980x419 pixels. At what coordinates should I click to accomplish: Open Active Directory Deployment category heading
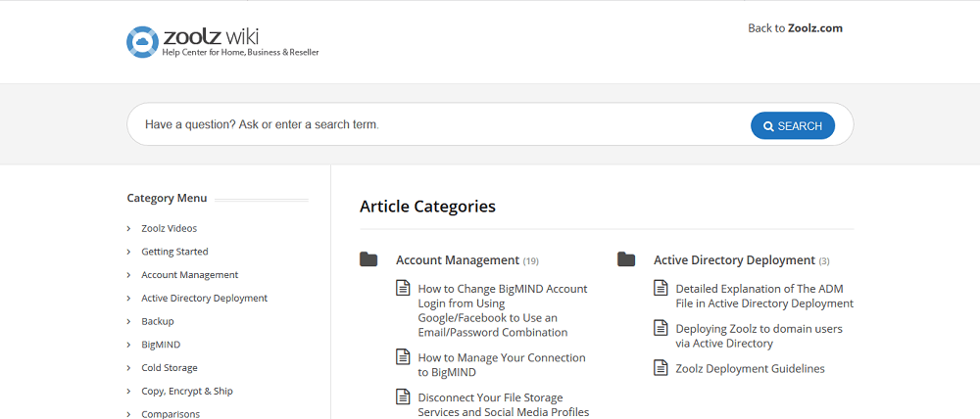pyautogui.click(x=734, y=259)
